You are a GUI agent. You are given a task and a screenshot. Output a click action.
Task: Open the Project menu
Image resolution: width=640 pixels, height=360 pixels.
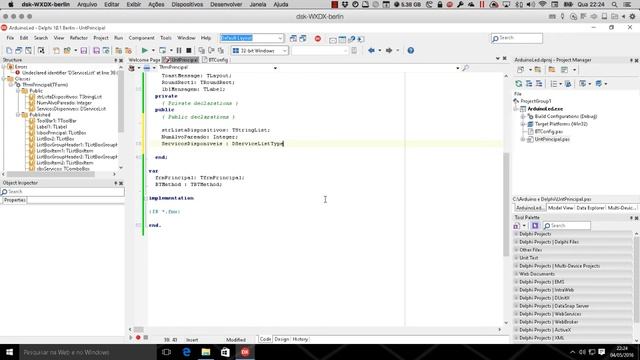coord(101,38)
